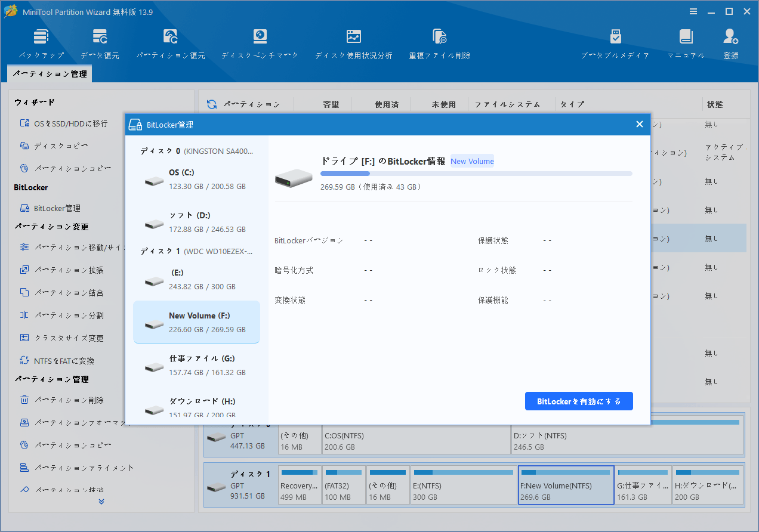Viewport: 759px width, 532px height.
Task: Open ディスク使用状況分析 space analyzer
Action: click(x=354, y=44)
